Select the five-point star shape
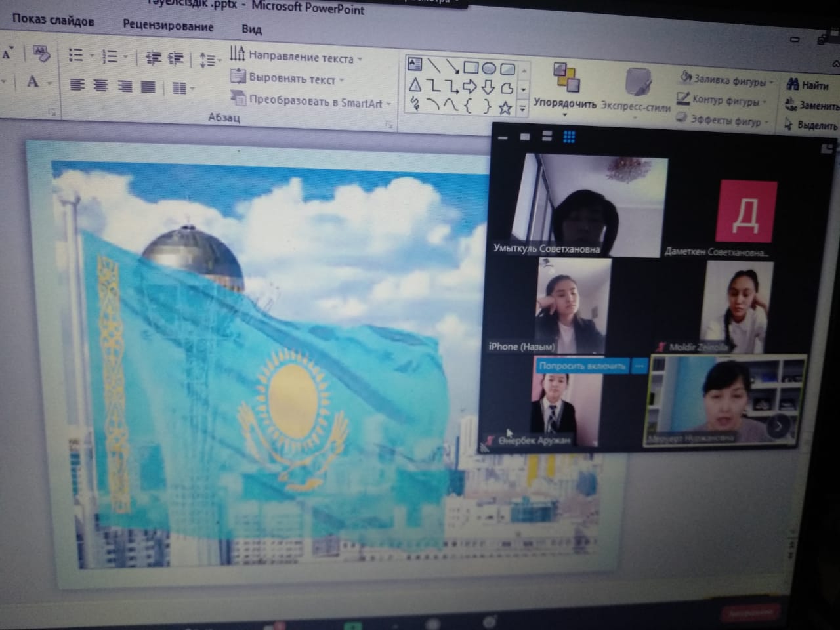840x630 pixels. coord(505,107)
